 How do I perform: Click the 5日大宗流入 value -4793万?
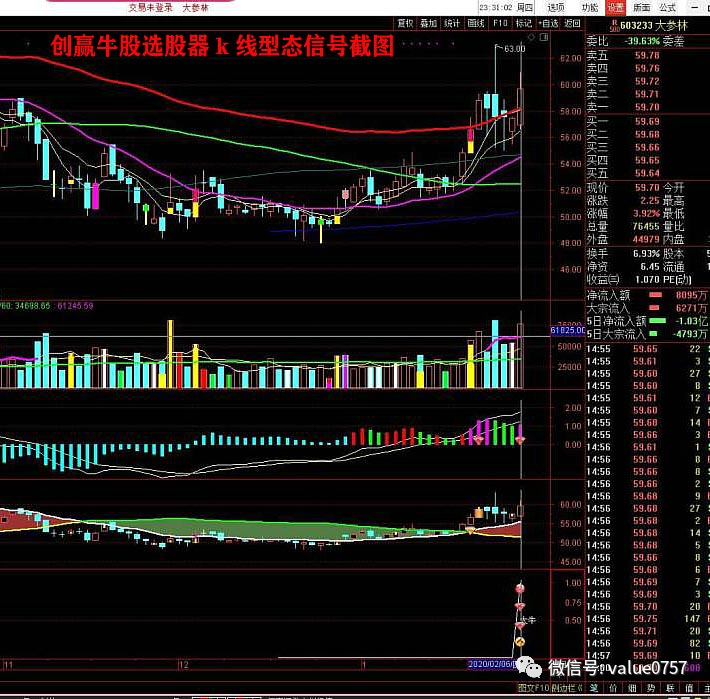691,334
